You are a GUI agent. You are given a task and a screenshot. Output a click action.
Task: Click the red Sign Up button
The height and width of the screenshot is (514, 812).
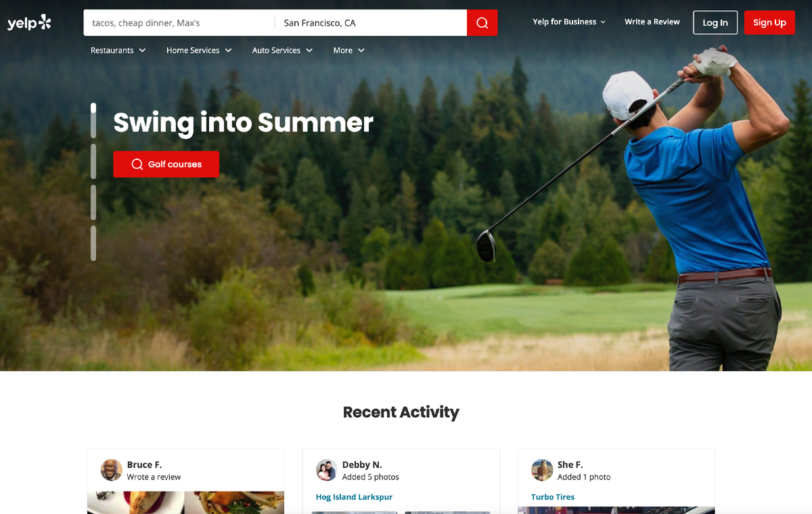pyautogui.click(x=769, y=22)
